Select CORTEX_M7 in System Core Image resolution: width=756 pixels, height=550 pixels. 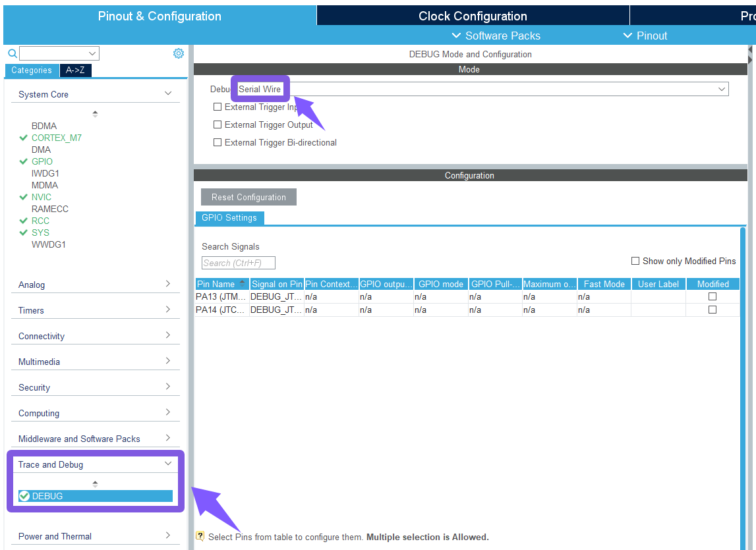coord(57,138)
